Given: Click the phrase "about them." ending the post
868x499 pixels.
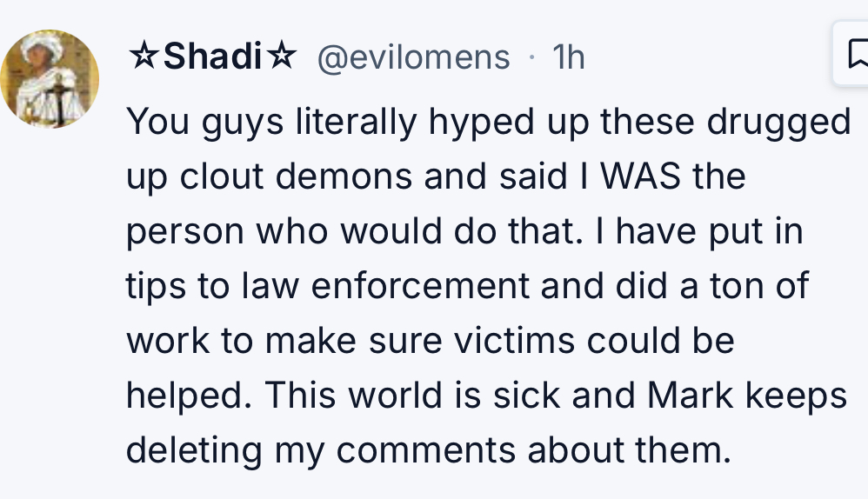Looking at the screenshot, I should (x=630, y=449).
